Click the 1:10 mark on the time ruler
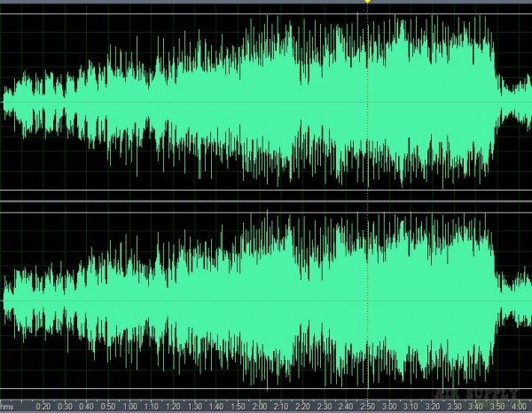This screenshot has height=413, width=532. [152, 406]
